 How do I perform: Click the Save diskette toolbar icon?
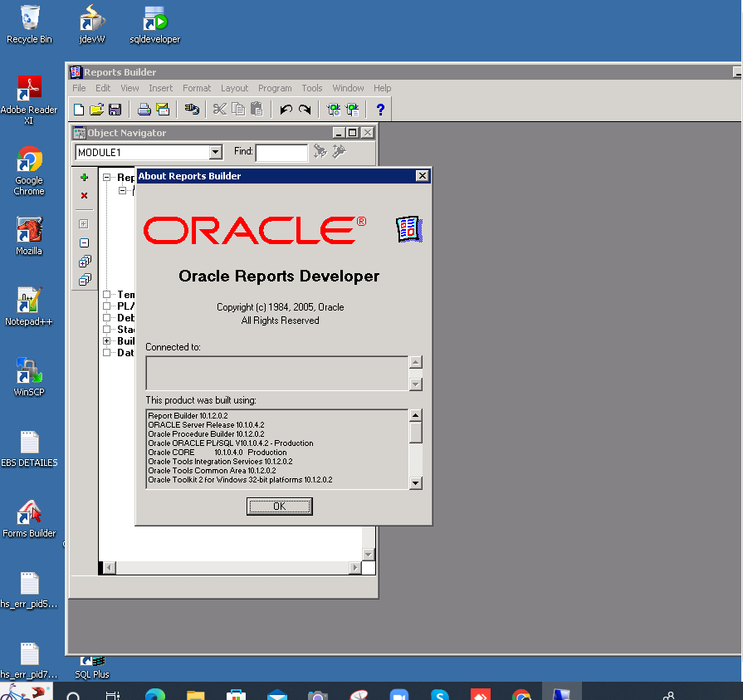115,110
